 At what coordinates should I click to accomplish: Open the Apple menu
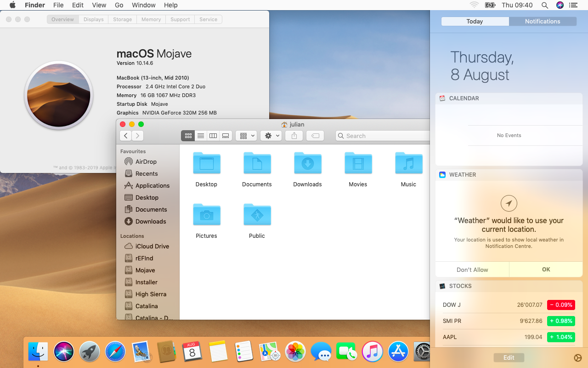[x=12, y=5]
